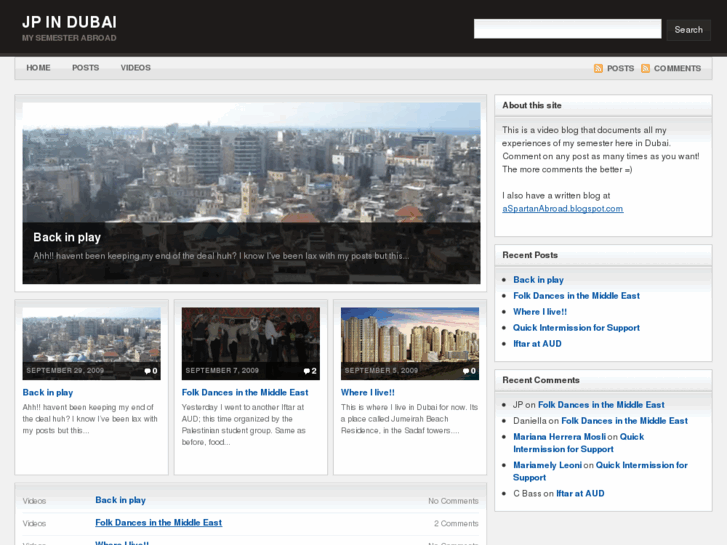Click the September 5, 2009 date label
Viewport: 727px width, 545px height.
[381, 371]
